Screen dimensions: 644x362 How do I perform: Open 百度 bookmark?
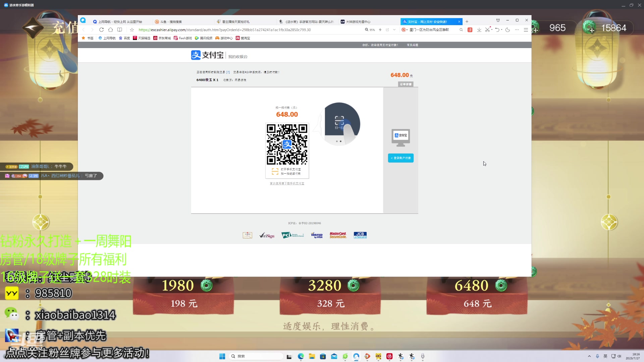coord(124,38)
